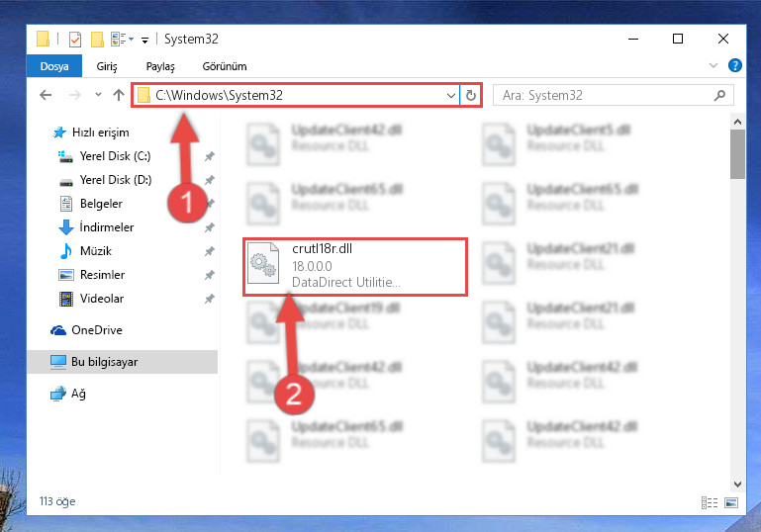Open the Paylaş ribbon tab
The width and height of the screenshot is (761, 532).
point(160,66)
